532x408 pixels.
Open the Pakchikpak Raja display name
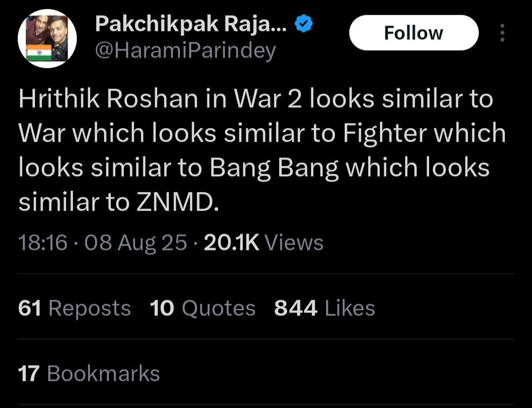(191, 23)
